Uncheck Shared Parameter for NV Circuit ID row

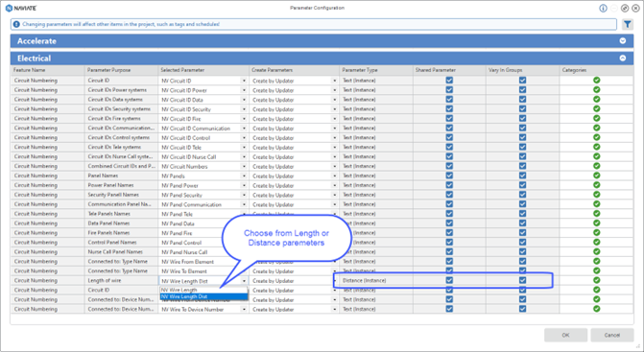tap(449, 80)
